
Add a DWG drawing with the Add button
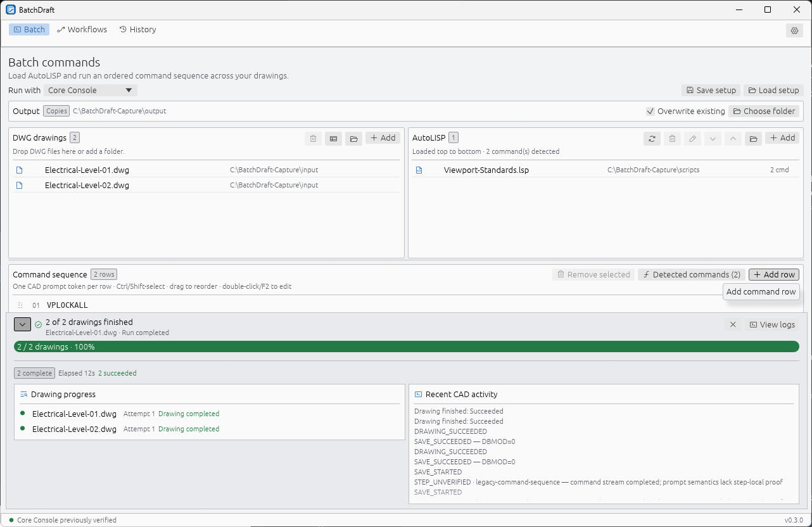pos(383,138)
